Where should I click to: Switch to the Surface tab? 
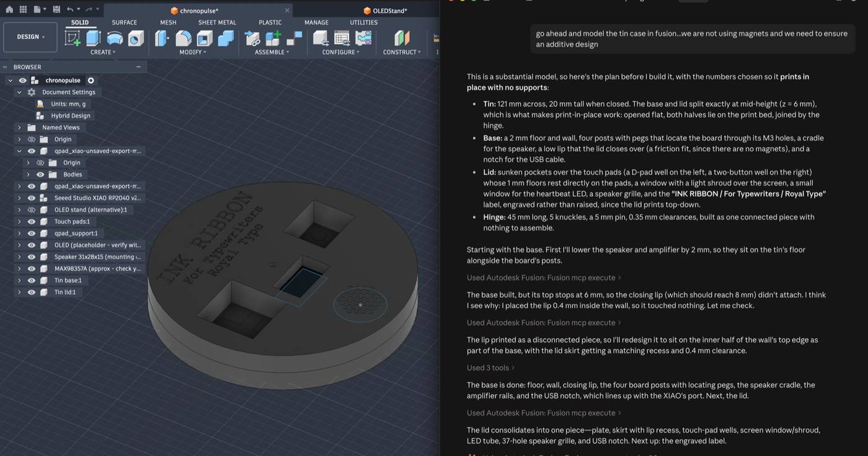coord(124,22)
